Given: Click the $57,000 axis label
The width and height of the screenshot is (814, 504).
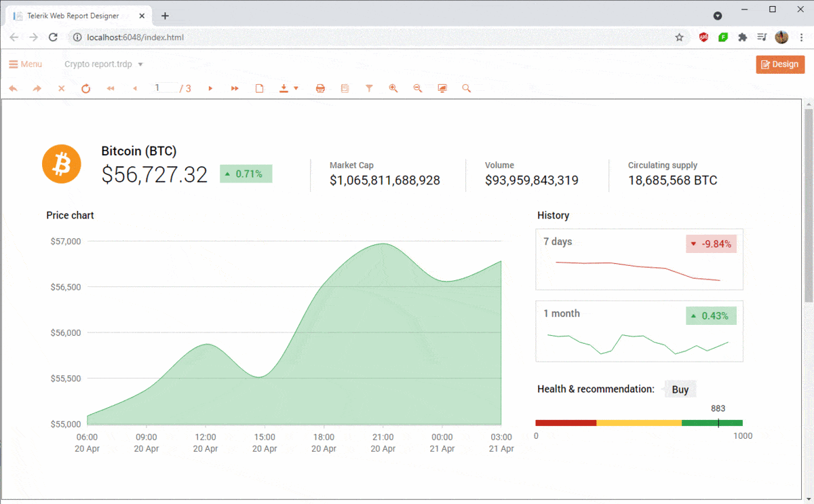Looking at the screenshot, I should pyautogui.click(x=66, y=241).
